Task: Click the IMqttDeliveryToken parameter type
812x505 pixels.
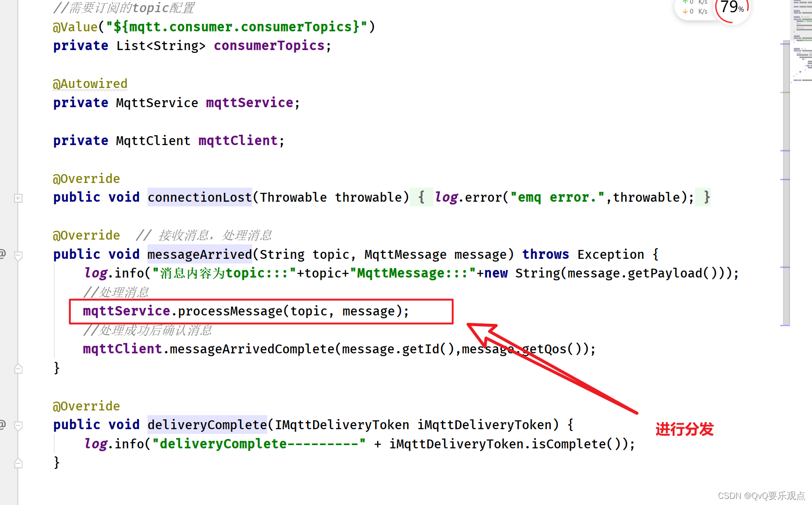Action: coord(342,425)
